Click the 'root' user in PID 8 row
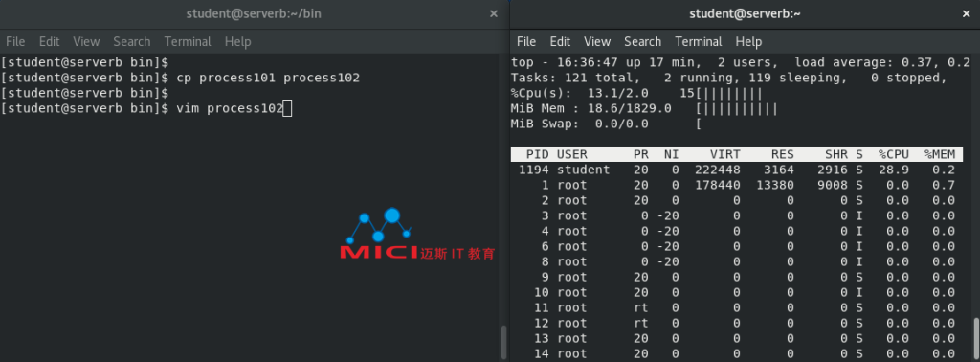 [572, 261]
